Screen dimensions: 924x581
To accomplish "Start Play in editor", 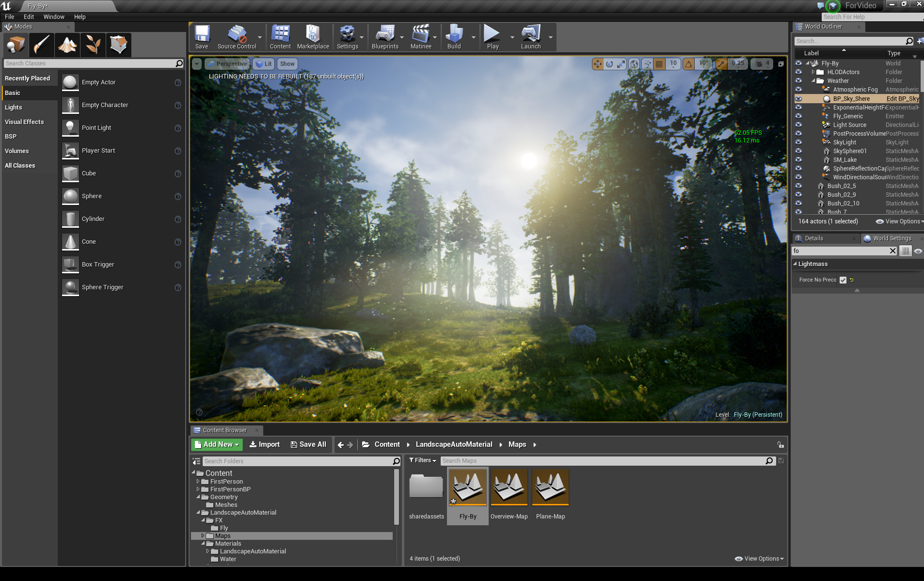I will [493, 37].
